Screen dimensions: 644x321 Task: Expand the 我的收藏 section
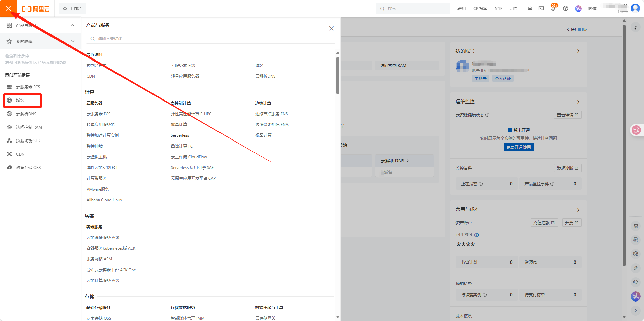tap(73, 41)
